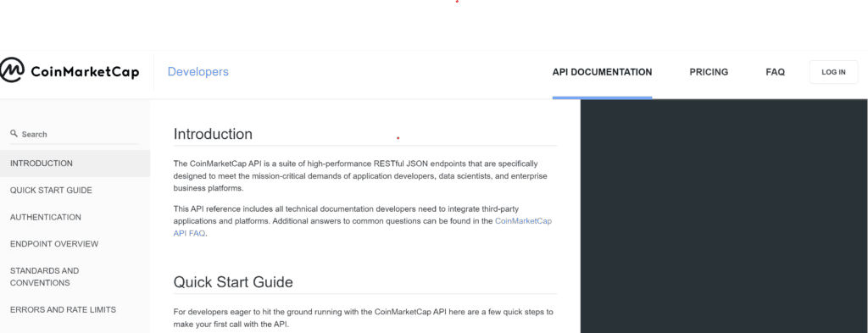Open STANDARDS AND CONVENTIONS section
This screenshot has height=333, width=868.
coord(44,276)
